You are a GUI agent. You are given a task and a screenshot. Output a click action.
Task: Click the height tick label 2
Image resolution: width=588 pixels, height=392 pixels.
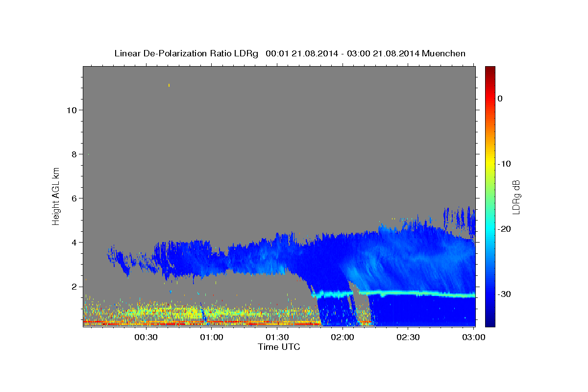click(x=74, y=286)
